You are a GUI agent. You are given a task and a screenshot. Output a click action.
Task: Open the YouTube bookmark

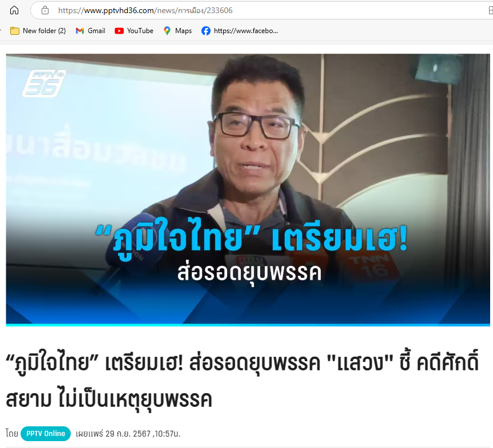click(134, 31)
